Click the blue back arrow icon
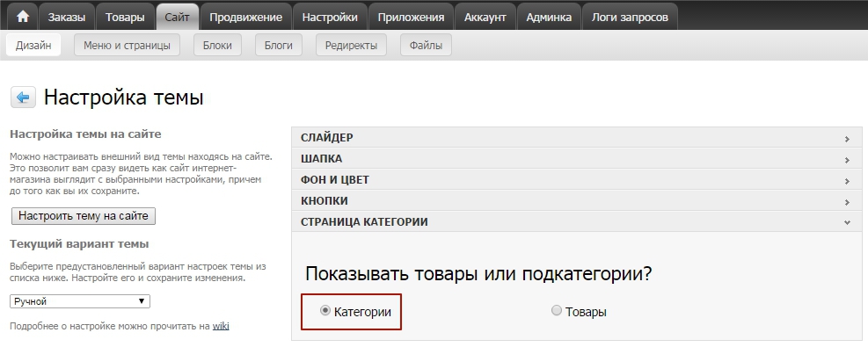Viewport: 868px width, 347px height. click(x=23, y=98)
